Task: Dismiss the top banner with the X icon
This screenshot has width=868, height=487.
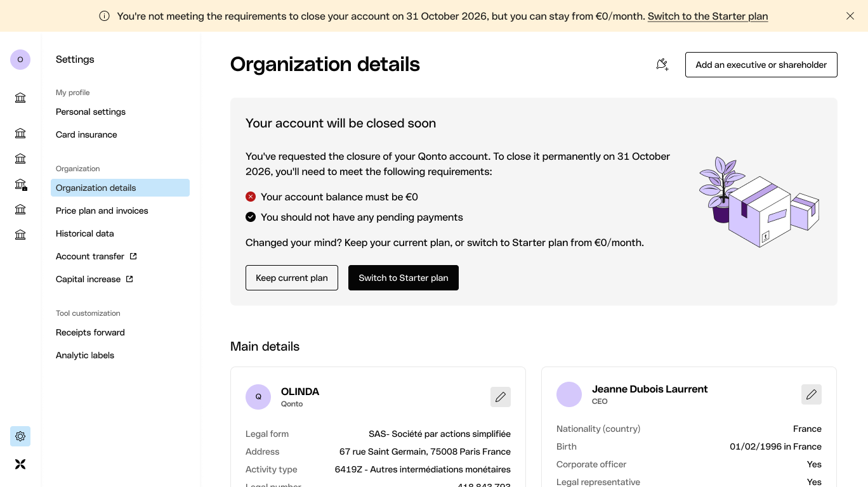Action: (x=850, y=16)
